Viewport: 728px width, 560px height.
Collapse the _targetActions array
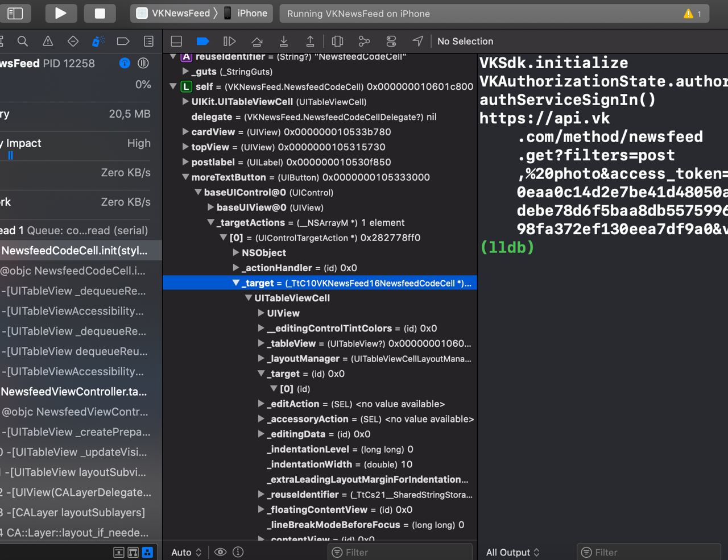point(210,222)
